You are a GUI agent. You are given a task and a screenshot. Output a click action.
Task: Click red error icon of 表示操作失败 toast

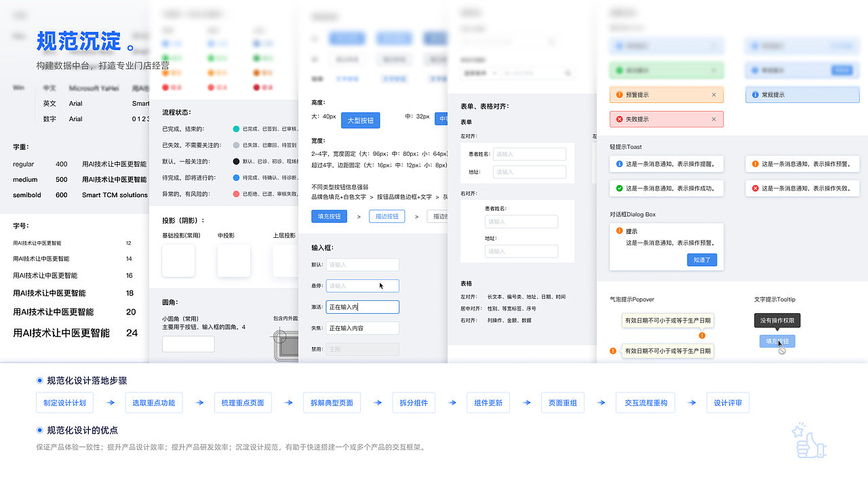coord(755,188)
